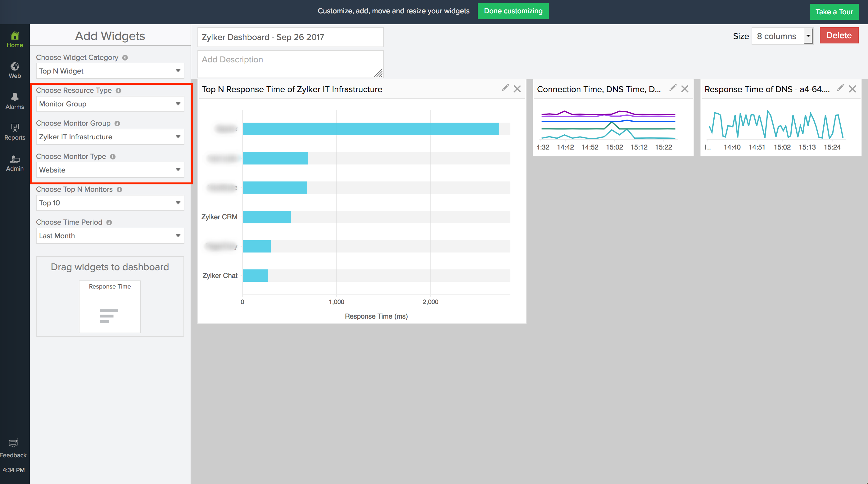Expand the Last Month time period dropdown
The height and width of the screenshot is (484, 868).
point(110,236)
